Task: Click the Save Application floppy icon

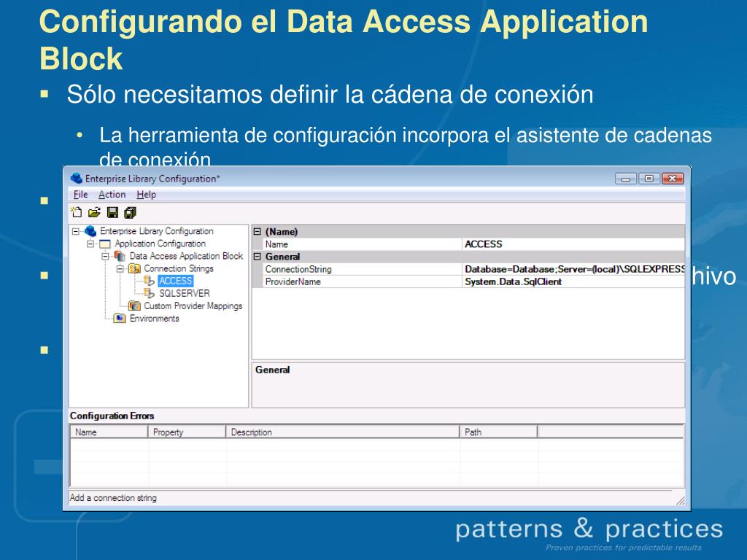Action: (112, 212)
